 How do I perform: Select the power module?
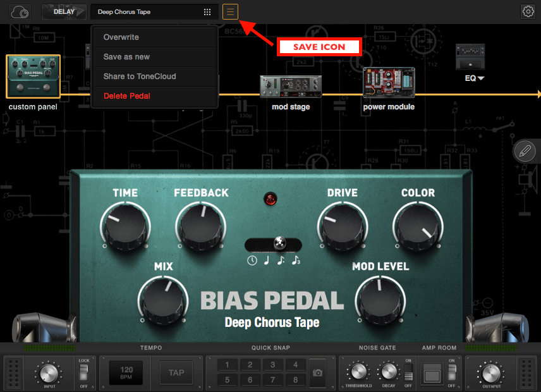[x=389, y=83]
